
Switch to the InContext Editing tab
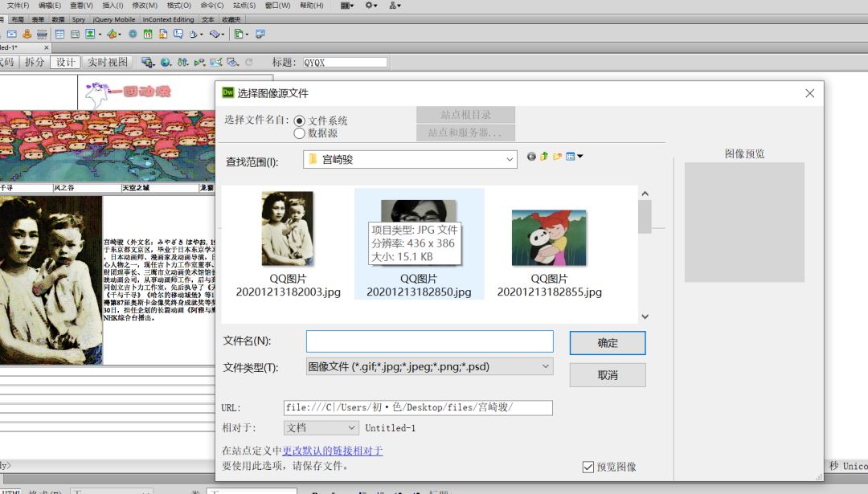[x=168, y=19]
